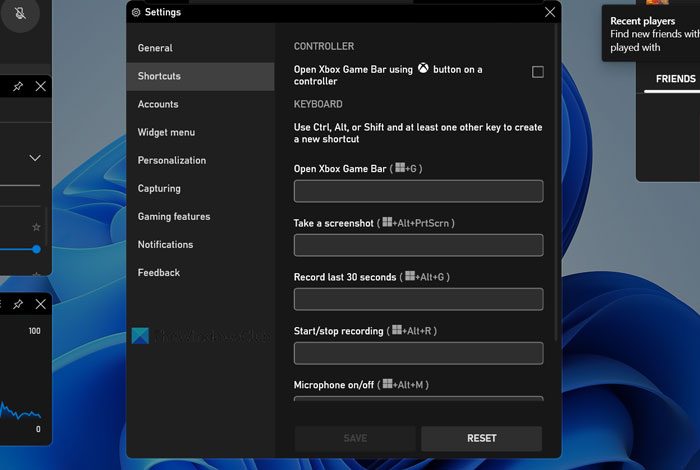Open Gaming features settings
Image resolution: width=700 pixels, height=470 pixels.
(x=200, y=216)
